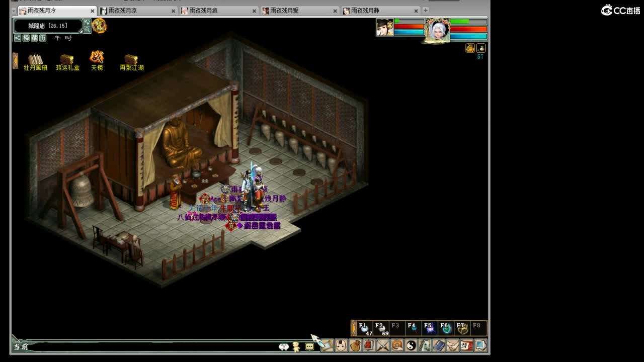Close the 雨夜残月冷 tab
Screen dimensions: 644x362
click(x=93, y=11)
